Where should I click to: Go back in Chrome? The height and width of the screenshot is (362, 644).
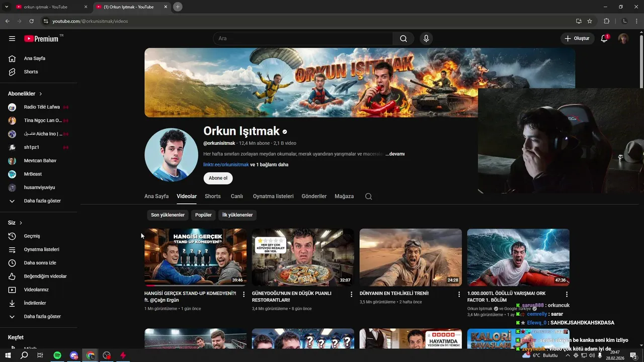8,21
